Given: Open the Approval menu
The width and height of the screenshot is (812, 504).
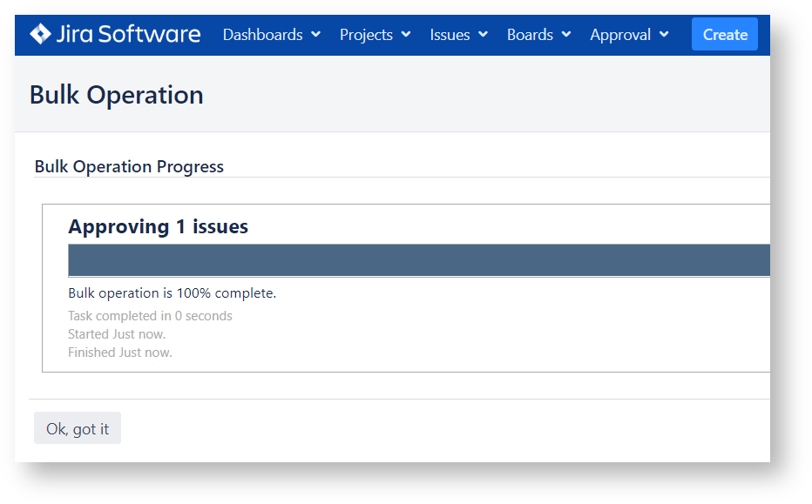Looking at the screenshot, I should point(629,35).
